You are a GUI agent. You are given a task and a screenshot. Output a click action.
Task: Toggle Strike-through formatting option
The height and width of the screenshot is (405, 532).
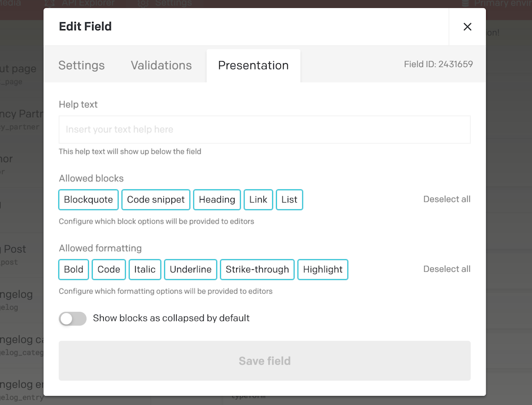tap(257, 269)
